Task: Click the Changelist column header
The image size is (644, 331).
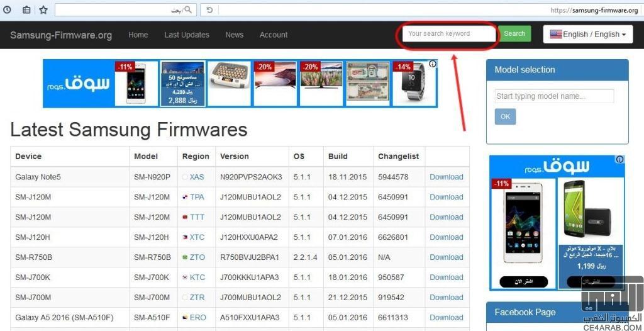Action: (x=398, y=157)
